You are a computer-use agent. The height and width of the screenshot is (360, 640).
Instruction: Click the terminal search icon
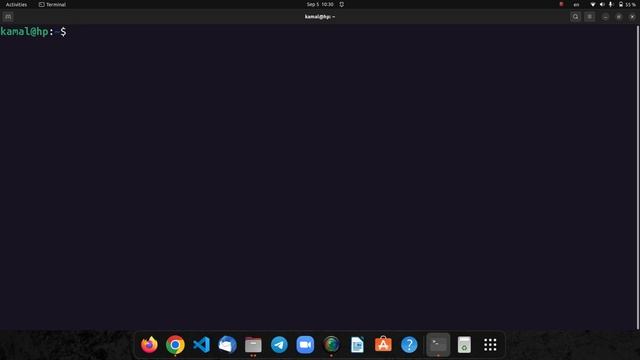pyautogui.click(x=576, y=17)
